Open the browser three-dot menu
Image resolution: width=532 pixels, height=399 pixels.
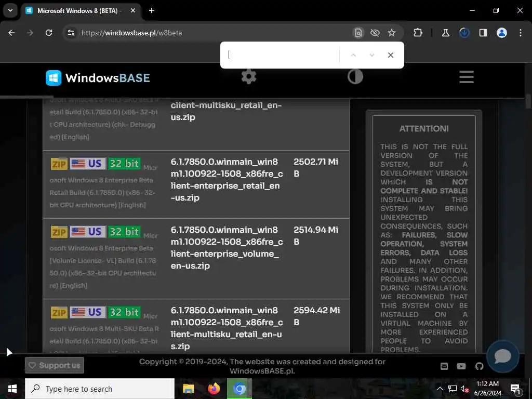(521, 33)
